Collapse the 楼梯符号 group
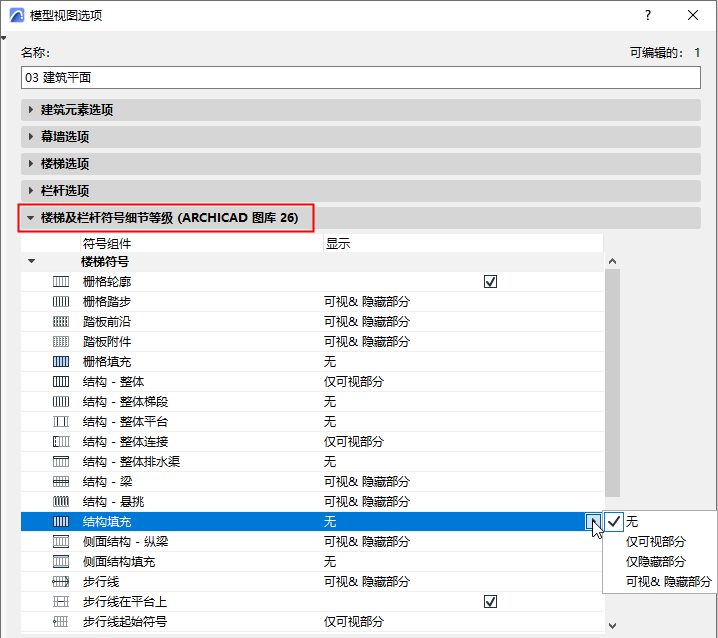This screenshot has width=718, height=638. 31,262
